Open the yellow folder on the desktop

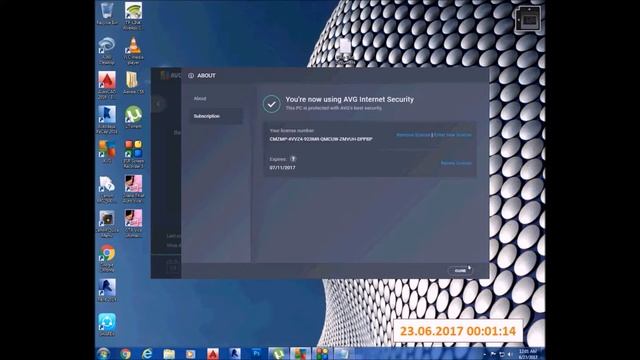(x=133, y=81)
